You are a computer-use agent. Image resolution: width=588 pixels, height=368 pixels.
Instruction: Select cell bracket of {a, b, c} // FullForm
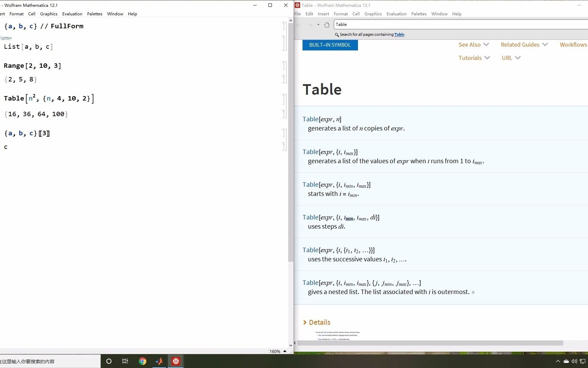(x=284, y=26)
